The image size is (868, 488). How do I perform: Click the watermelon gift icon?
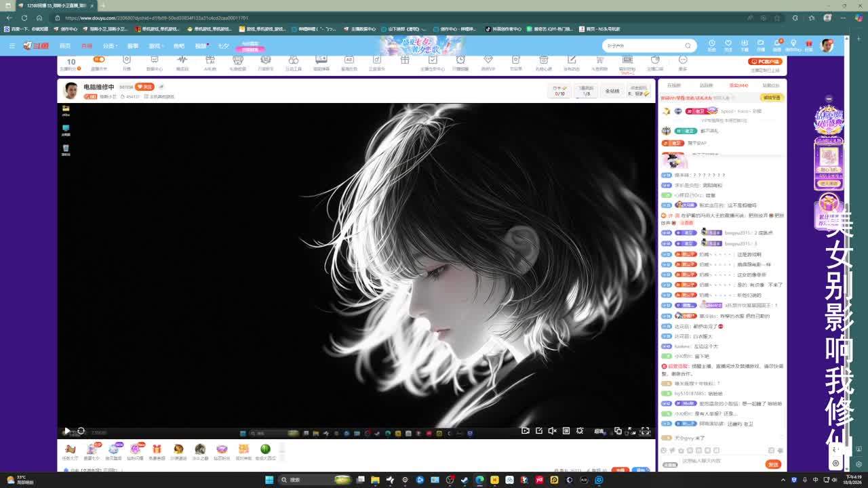[x=265, y=449]
